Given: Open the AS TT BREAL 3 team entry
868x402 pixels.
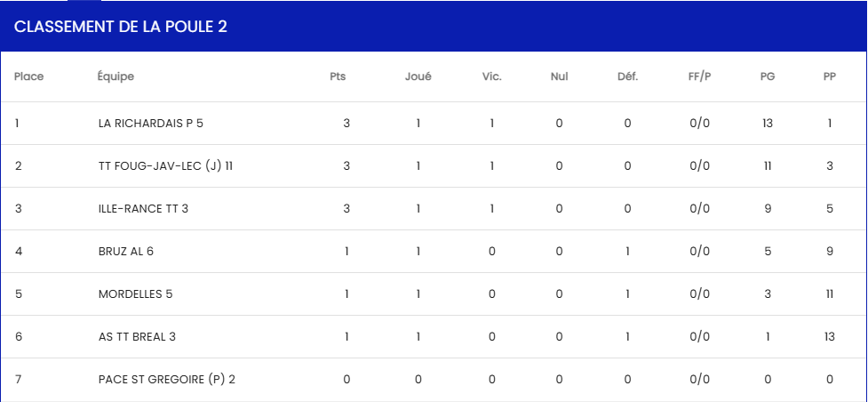Looking at the screenshot, I should [138, 336].
